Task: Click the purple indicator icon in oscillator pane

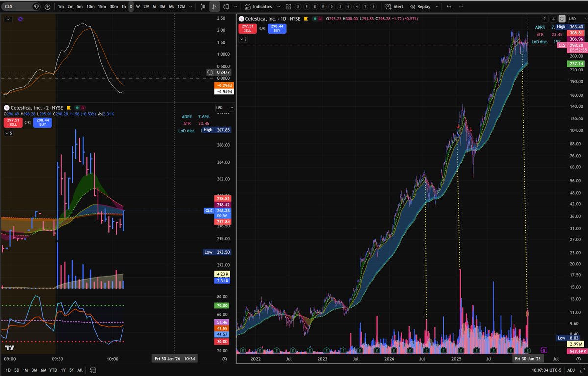Action: tap(20, 18)
